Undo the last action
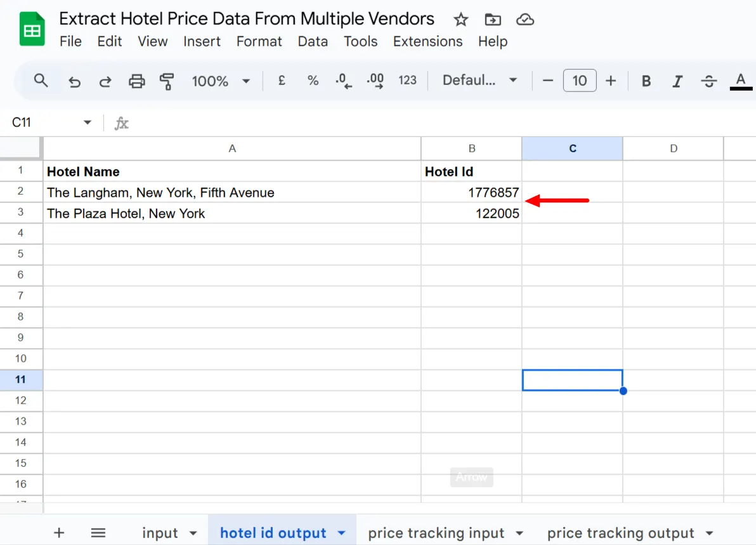 [x=74, y=81]
